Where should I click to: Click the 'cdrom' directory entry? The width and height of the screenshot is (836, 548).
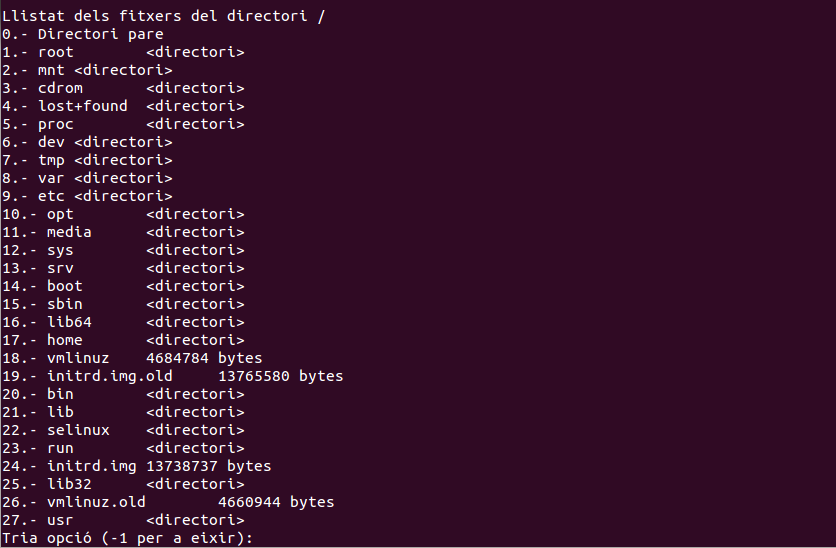point(60,88)
